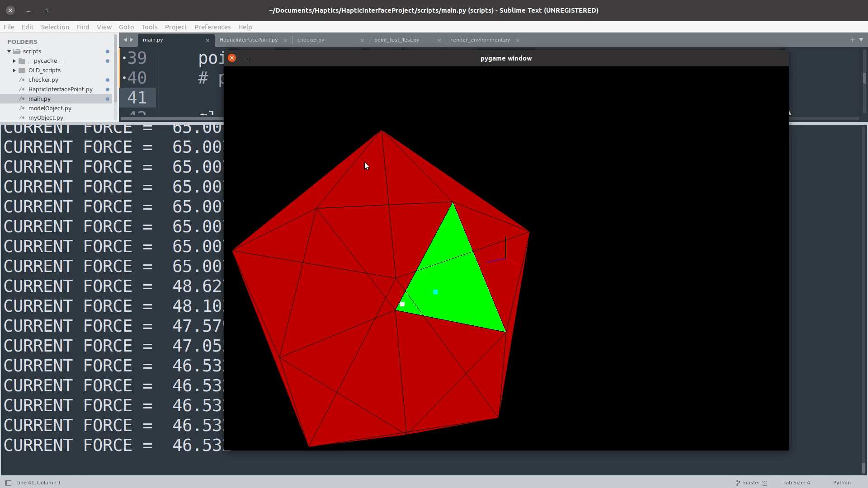
Task: Close the pygame window
Action: tap(232, 58)
